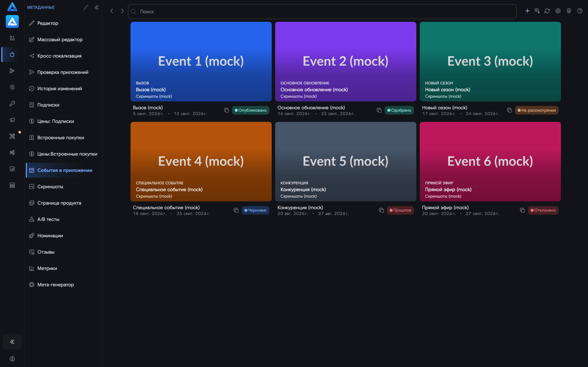
Task: Go forward with the right navigation arrow
Action: (x=122, y=11)
